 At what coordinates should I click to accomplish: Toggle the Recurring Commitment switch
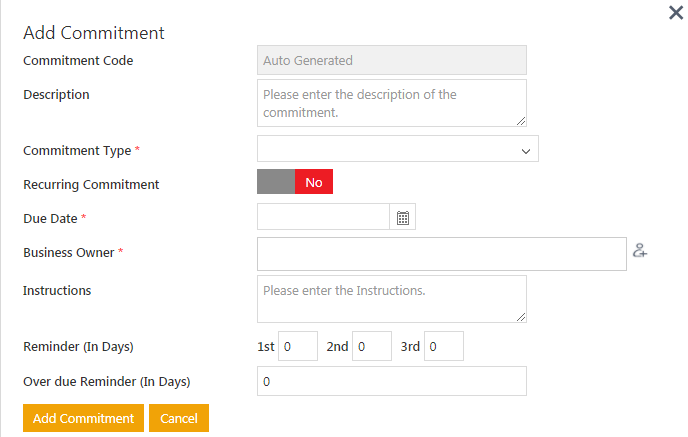[x=295, y=182]
